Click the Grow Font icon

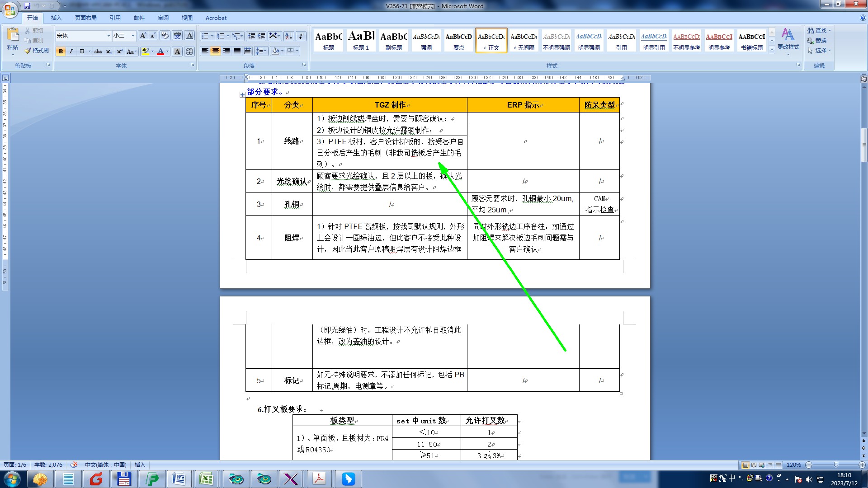click(143, 36)
